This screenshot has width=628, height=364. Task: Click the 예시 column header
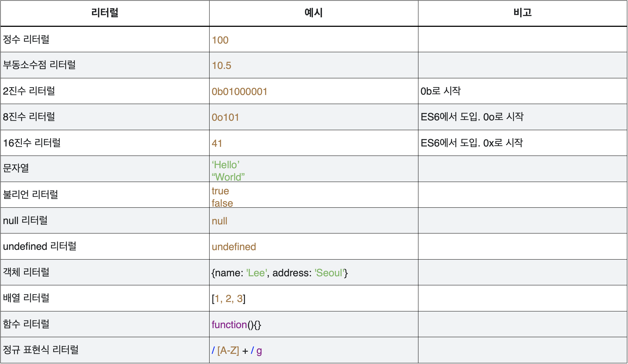point(313,13)
